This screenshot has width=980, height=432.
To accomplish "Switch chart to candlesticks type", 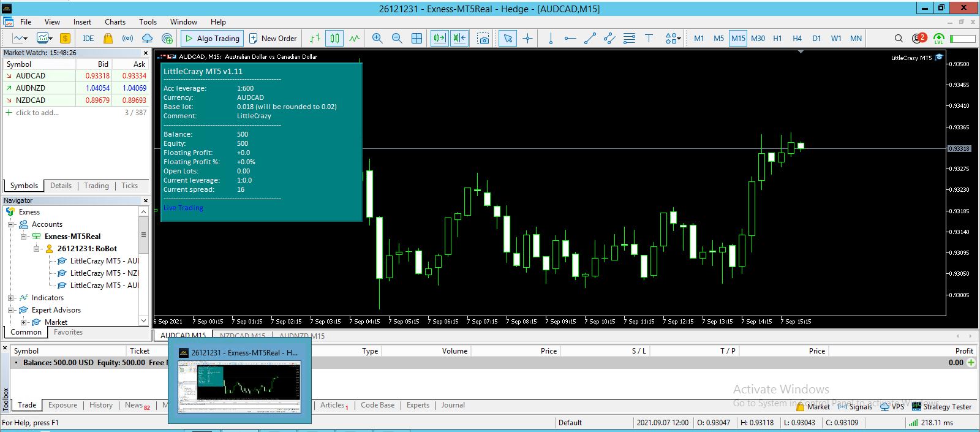I will (334, 38).
